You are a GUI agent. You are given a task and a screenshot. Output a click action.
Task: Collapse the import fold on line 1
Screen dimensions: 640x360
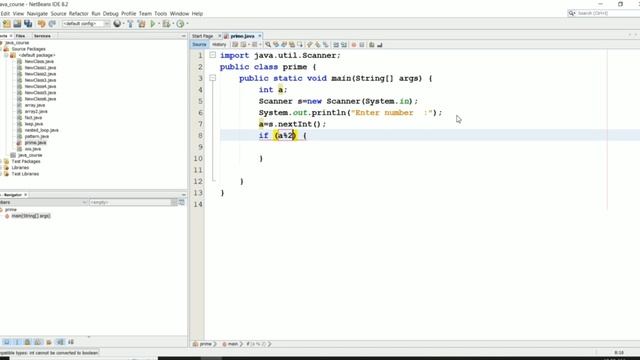click(x=213, y=55)
